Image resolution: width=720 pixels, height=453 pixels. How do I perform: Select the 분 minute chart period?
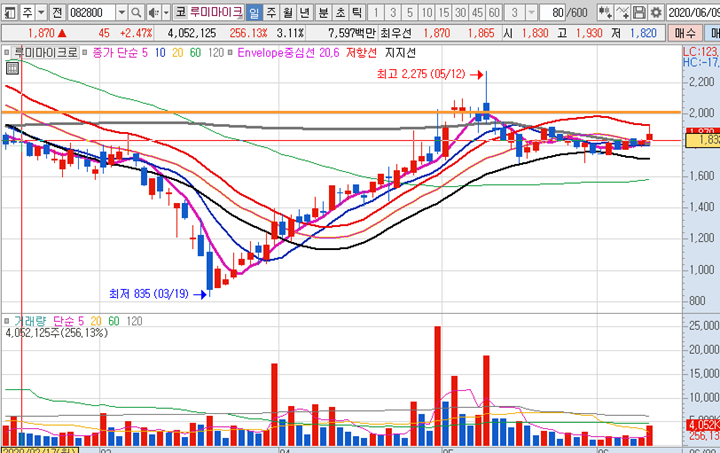[x=324, y=12]
